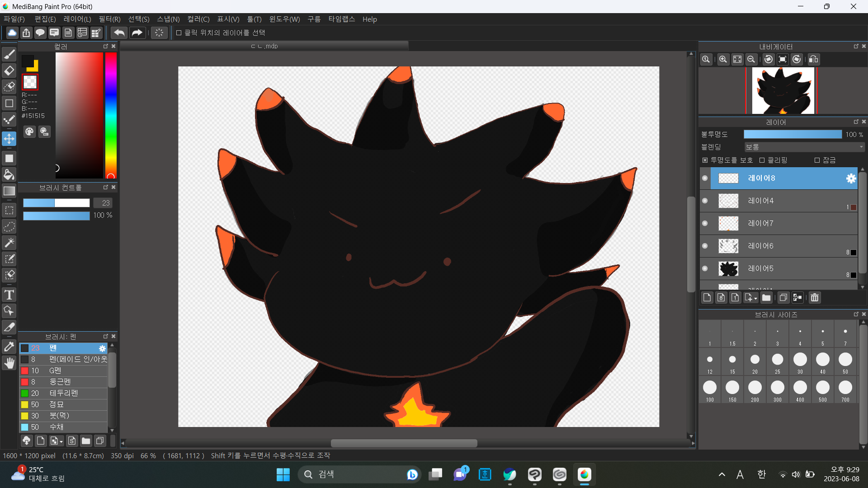Select the Hand tool
The width and height of the screenshot is (868, 488).
[9, 363]
